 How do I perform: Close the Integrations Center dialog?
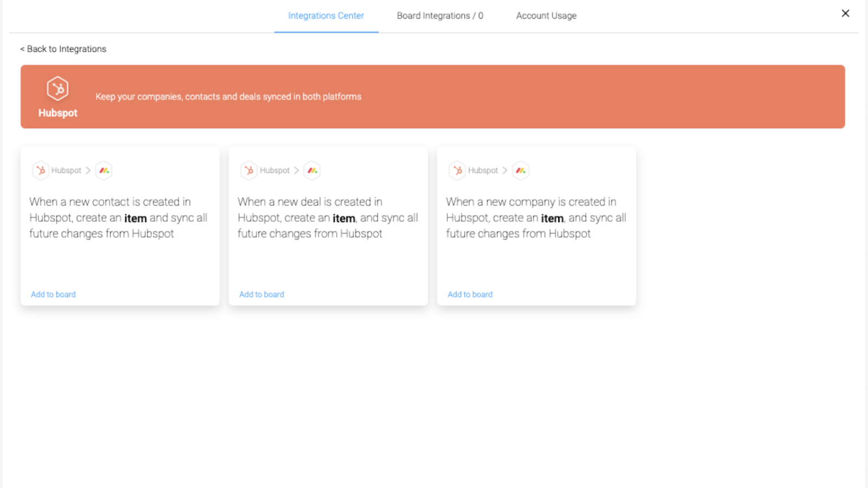(845, 14)
